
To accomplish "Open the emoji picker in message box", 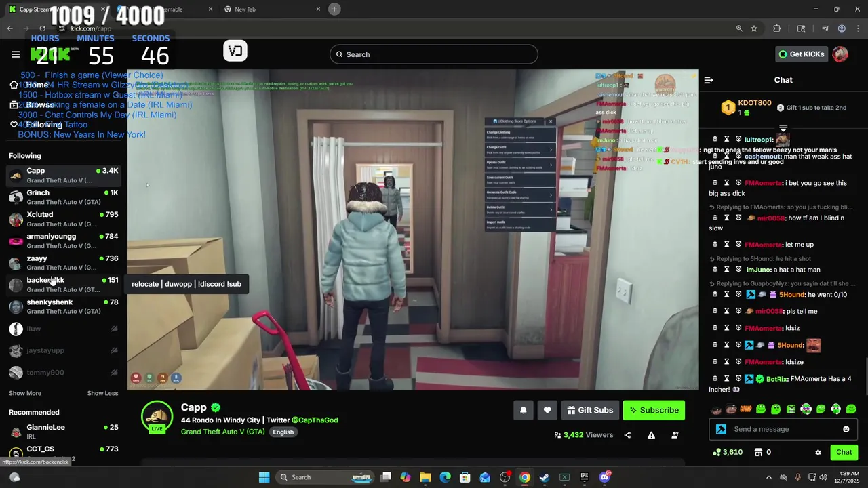I will tap(846, 429).
